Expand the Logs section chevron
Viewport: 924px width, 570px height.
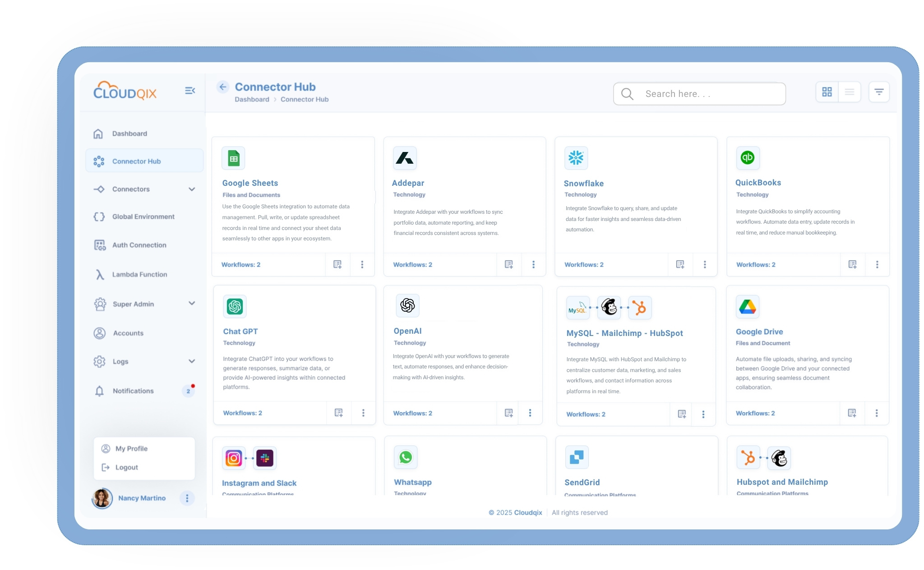[192, 361]
